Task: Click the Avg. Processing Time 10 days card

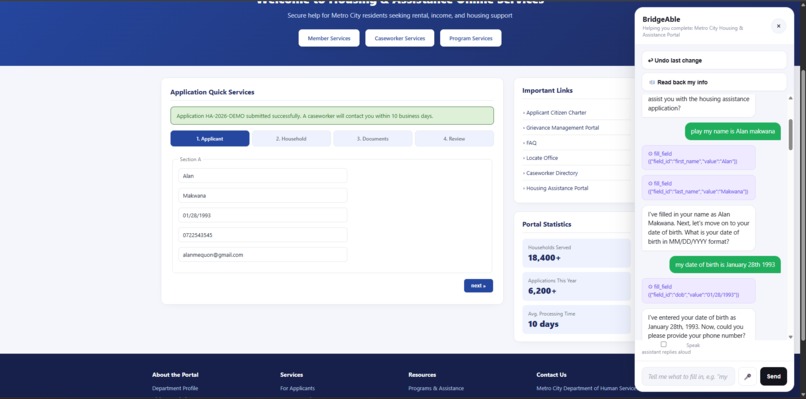Action: 576,320
